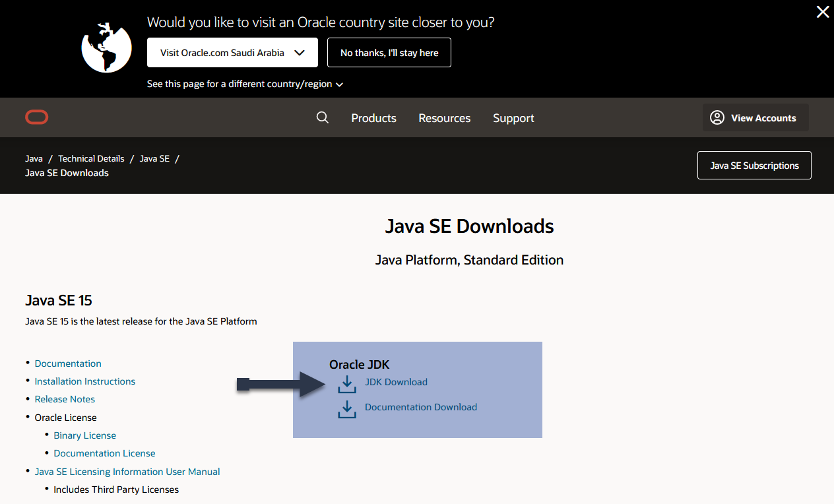The width and height of the screenshot is (834, 504).
Task: Open the Release Notes link
Action: pos(65,399)
